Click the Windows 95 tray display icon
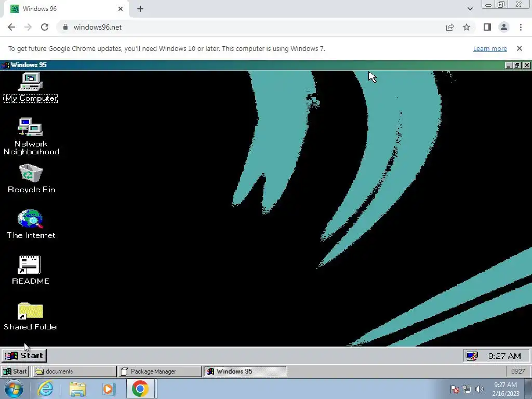 pyautogui.click(x=472, y=355)
